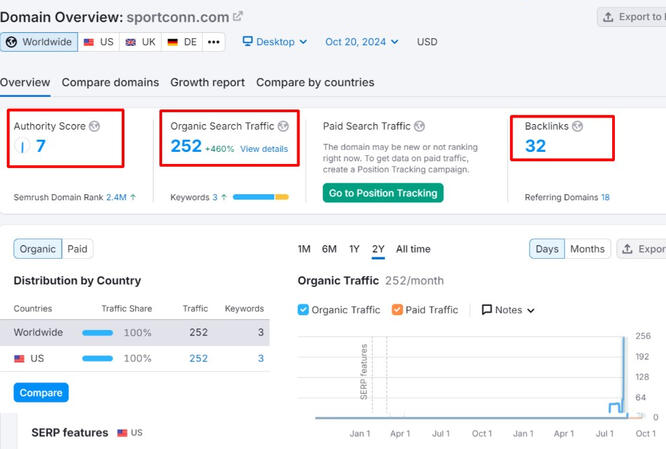Click the Go to Position Tracking button
The image size is (666, 449).
pos(384,193)
